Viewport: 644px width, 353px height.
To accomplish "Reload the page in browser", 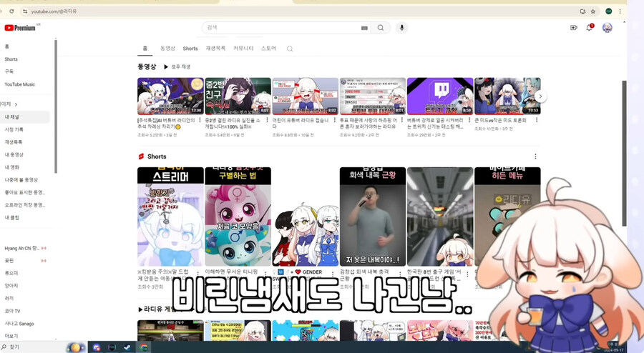I will click(11, 11).
